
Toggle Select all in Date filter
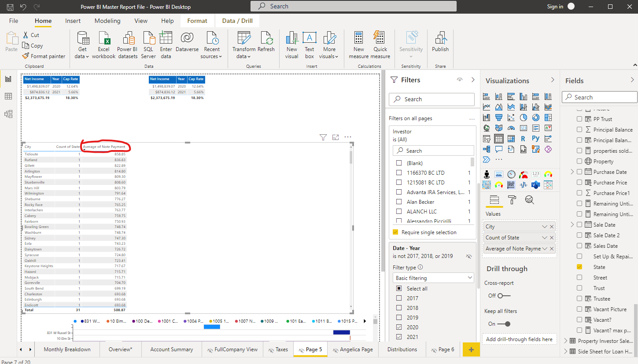399,288
